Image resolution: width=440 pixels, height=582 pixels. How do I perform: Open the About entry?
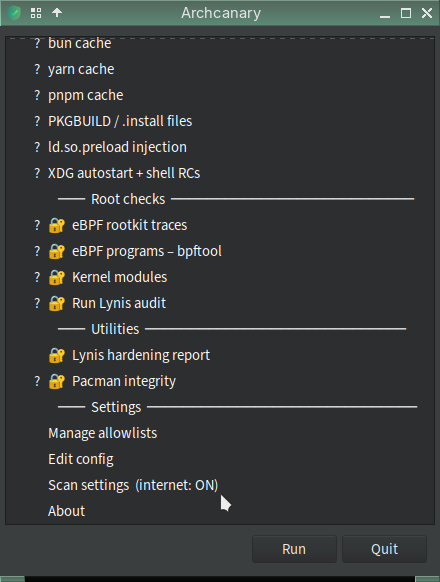coord(66,511)
